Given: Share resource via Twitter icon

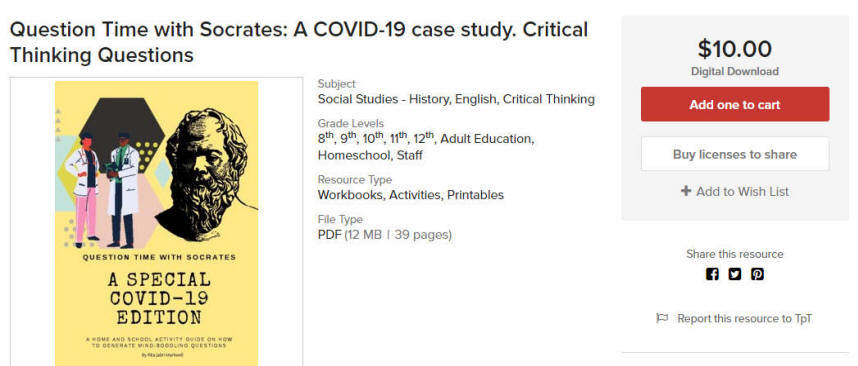Looking at the screenshot, I should [734, 274].
